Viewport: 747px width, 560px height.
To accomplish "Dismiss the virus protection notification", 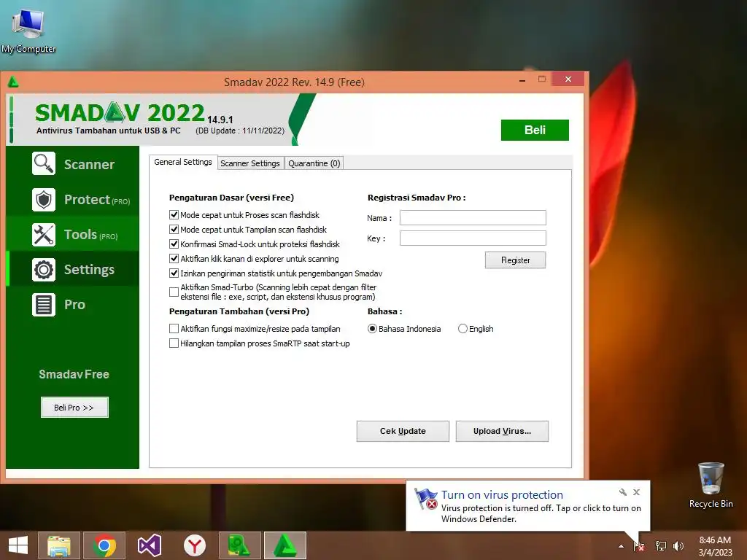I will pyautogui.click(x=636, y=492).
